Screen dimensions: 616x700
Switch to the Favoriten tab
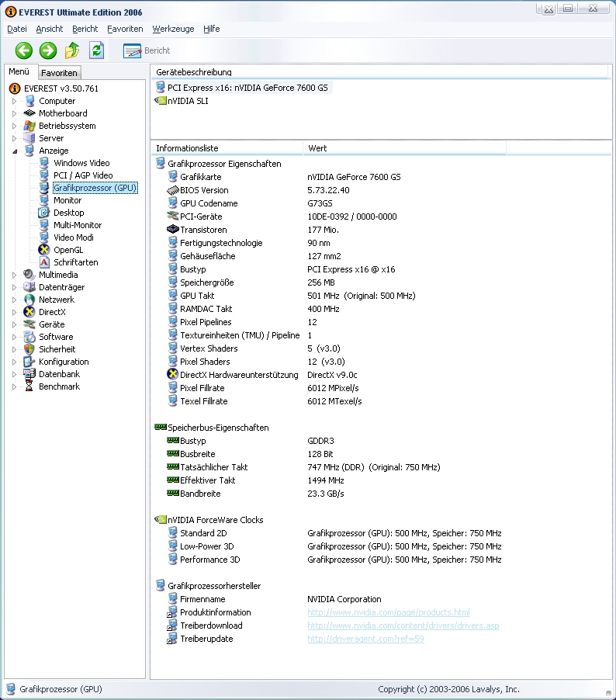pyautogui.click(x=59, y=73)
